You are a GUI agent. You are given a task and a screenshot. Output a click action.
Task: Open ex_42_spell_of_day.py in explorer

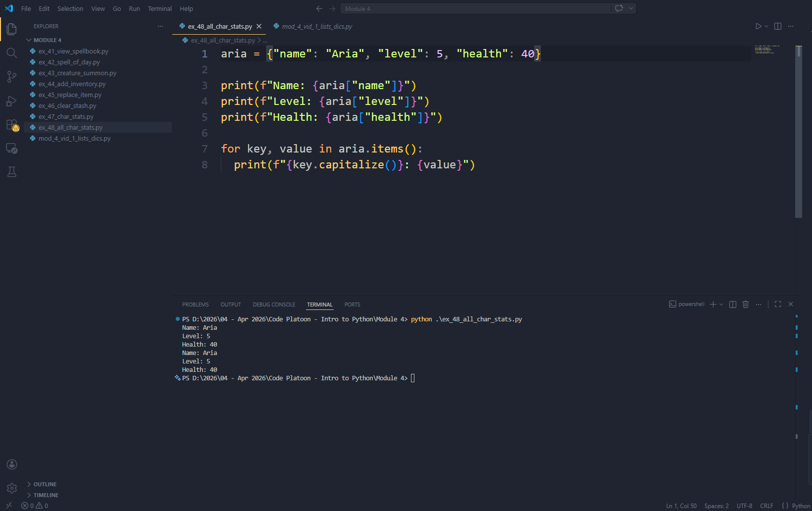[x=98, y=62]
